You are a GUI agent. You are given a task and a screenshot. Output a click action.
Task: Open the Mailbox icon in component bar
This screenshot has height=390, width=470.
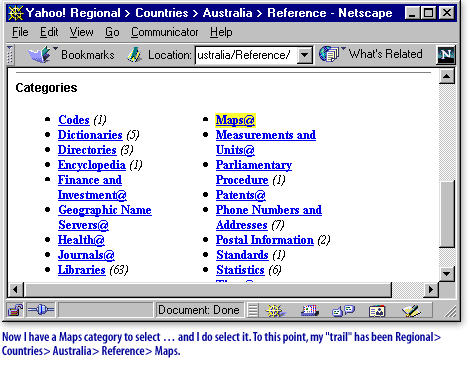pyautogui.click(x=310, y=311)
